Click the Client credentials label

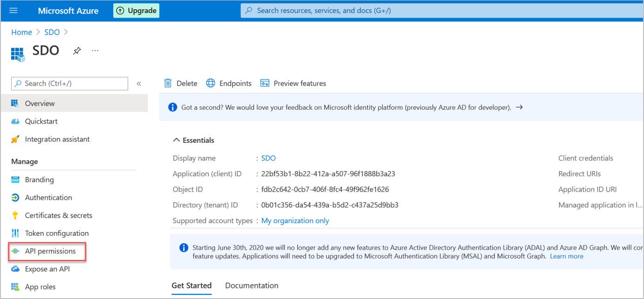586,158
